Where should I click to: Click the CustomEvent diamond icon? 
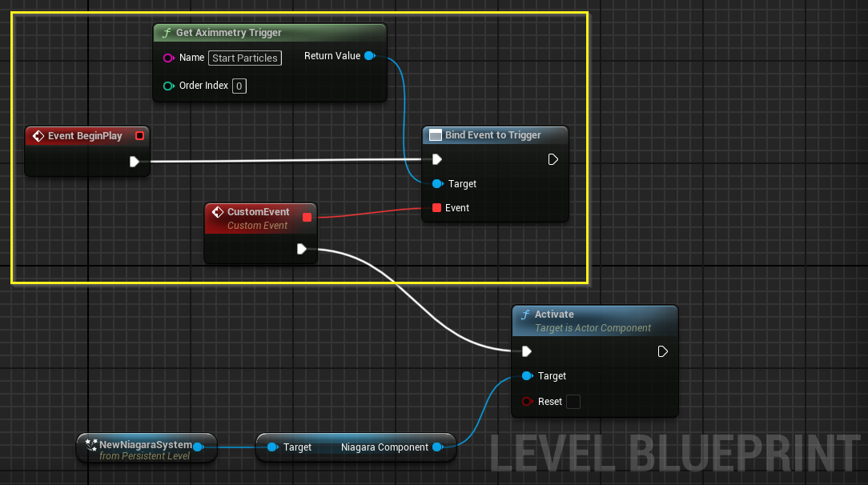pyautogui.click(x=218, y=212)
